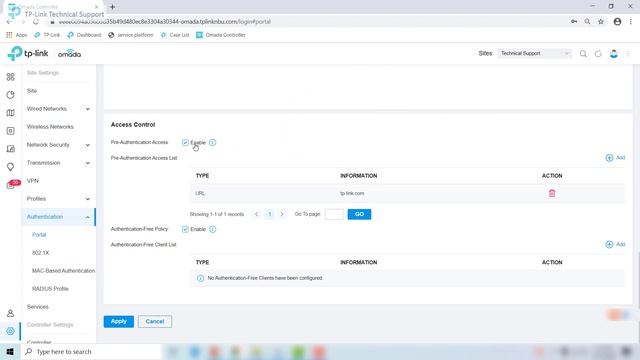Open the Logs icon with red badge
This screenshot has width=640, height=360.
click(x=12, y=184)
